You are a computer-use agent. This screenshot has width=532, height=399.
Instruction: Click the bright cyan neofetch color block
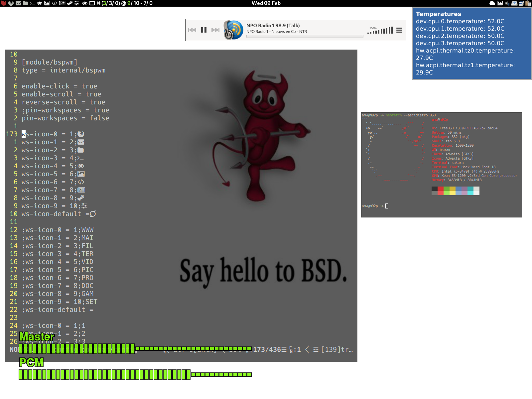470,193
